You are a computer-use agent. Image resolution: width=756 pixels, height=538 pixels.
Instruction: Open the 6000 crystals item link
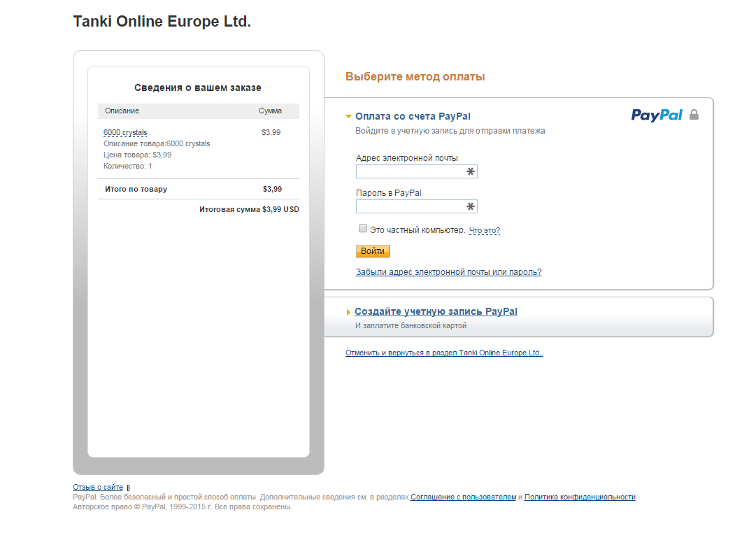point(125,132)
